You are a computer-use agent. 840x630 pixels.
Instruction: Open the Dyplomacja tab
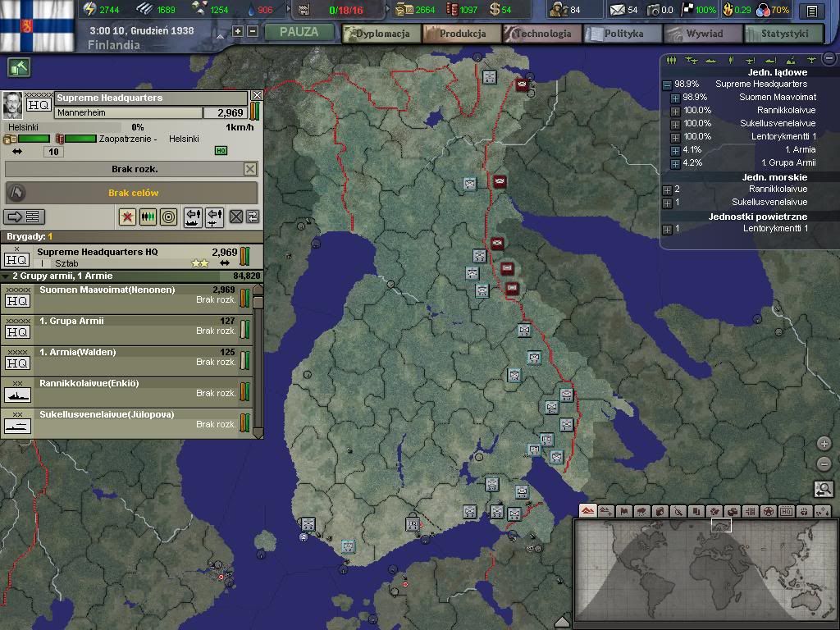coord(381,34)
